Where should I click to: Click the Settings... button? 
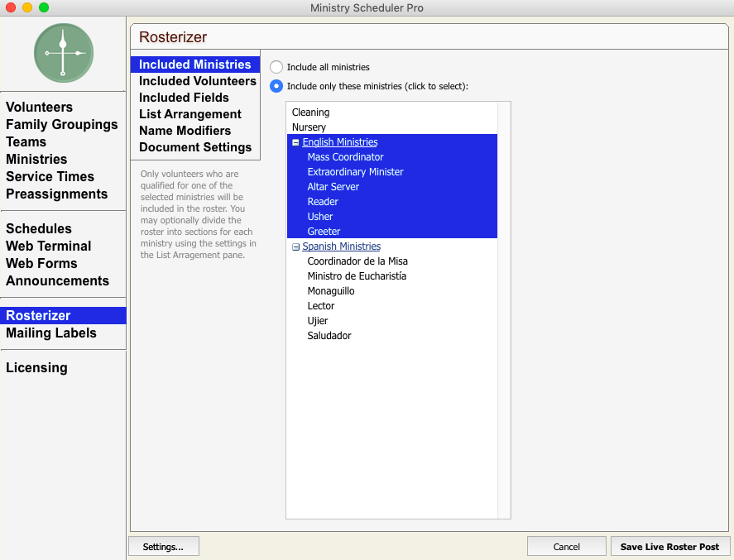[x=163, y=546]
